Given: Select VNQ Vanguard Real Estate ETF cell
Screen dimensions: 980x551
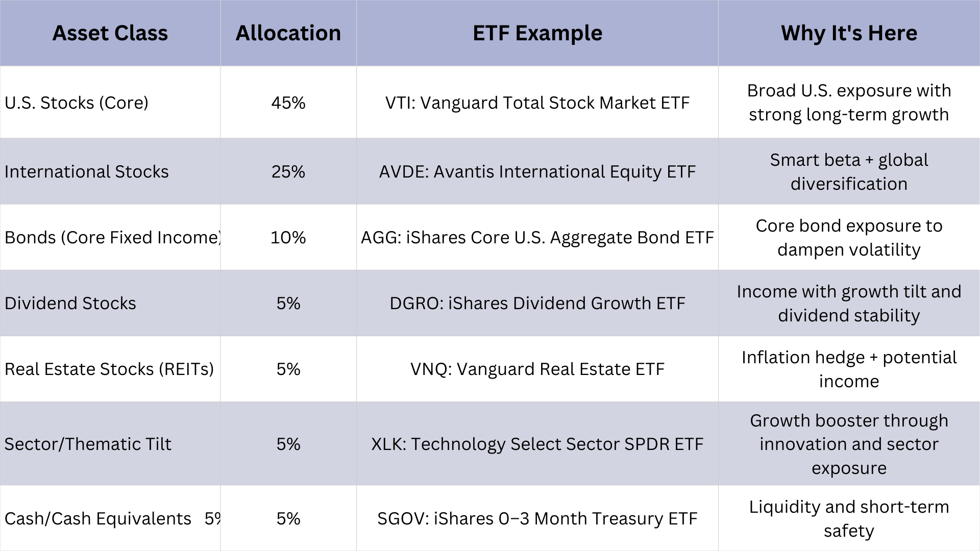Looking at the screenshot, I should click(537, 369).
